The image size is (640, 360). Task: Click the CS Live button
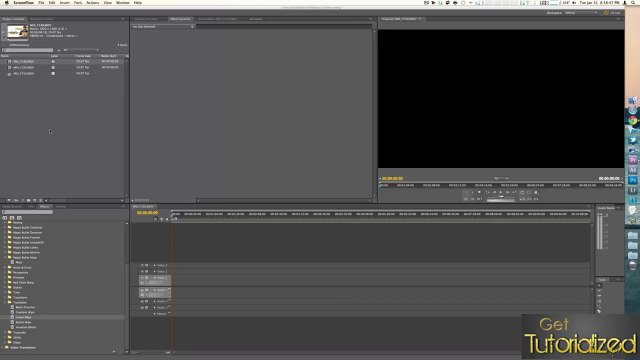tap(612, 13)
